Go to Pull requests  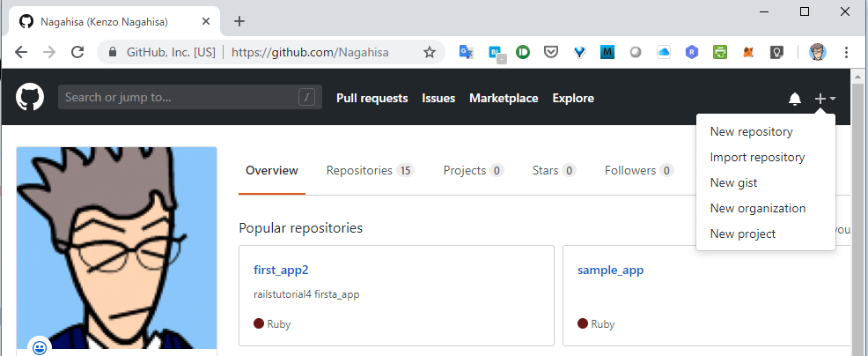[371, 99]
